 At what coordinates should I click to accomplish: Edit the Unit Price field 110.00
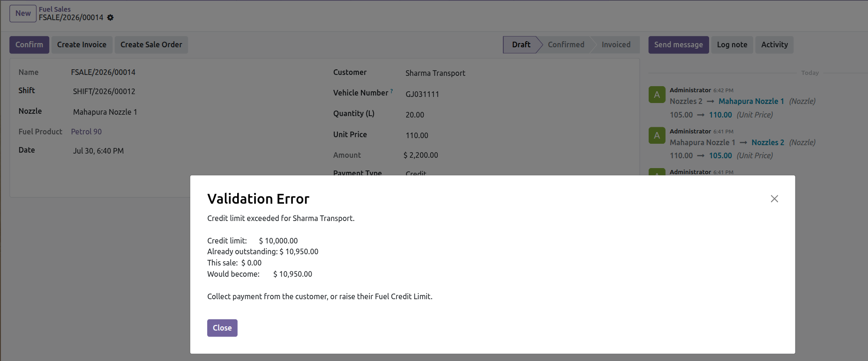(x=417, y=135)
